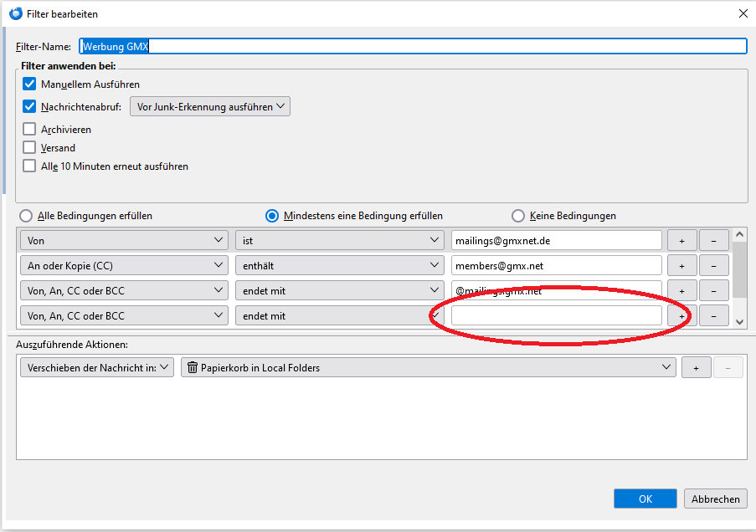
Task: Uncheck Manuellem Ausführen checkbox
Action: pos(29,84)
